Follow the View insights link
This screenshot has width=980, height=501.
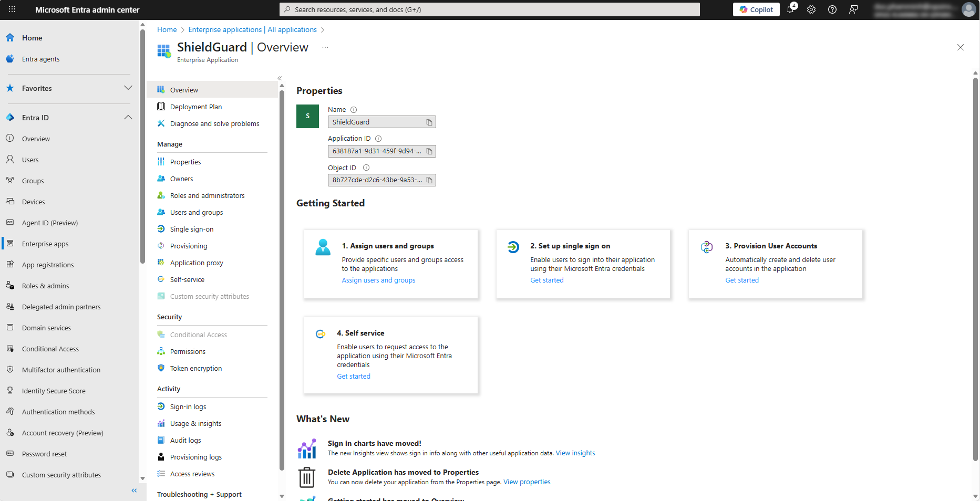click(x=575, y=453)
